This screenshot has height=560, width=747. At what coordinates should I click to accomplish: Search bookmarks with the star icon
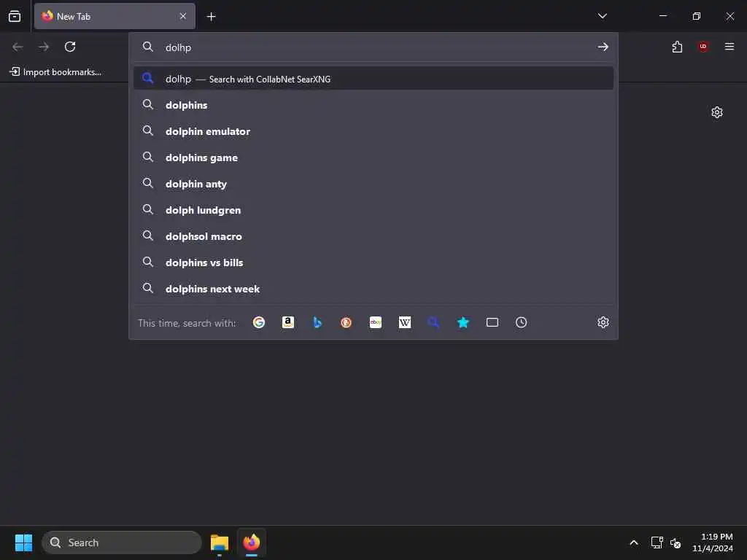tap(463, 322)
